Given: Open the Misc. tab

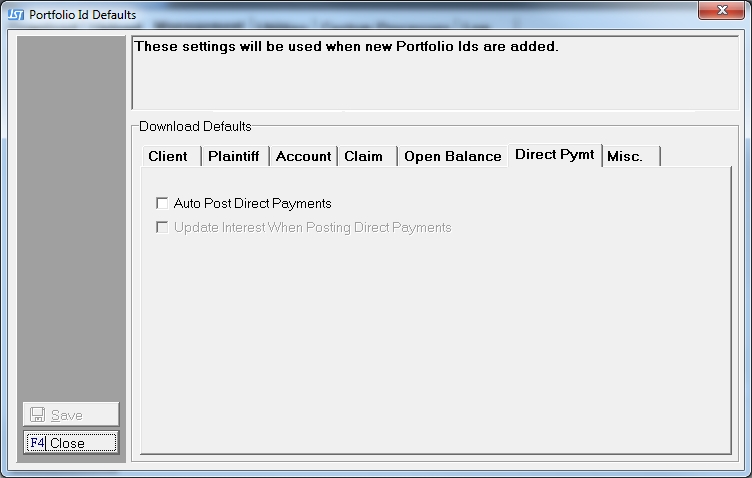Looking at the screenshot, I should coord(625,156).
